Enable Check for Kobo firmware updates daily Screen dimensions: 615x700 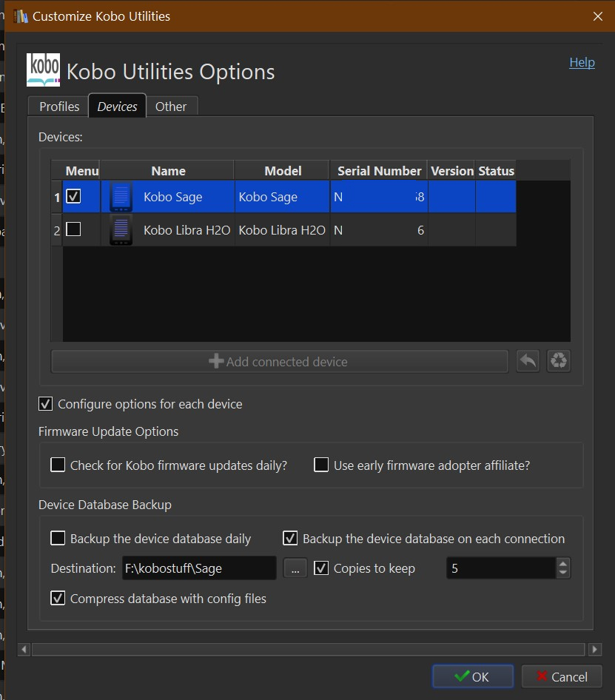tap(58, 465)
